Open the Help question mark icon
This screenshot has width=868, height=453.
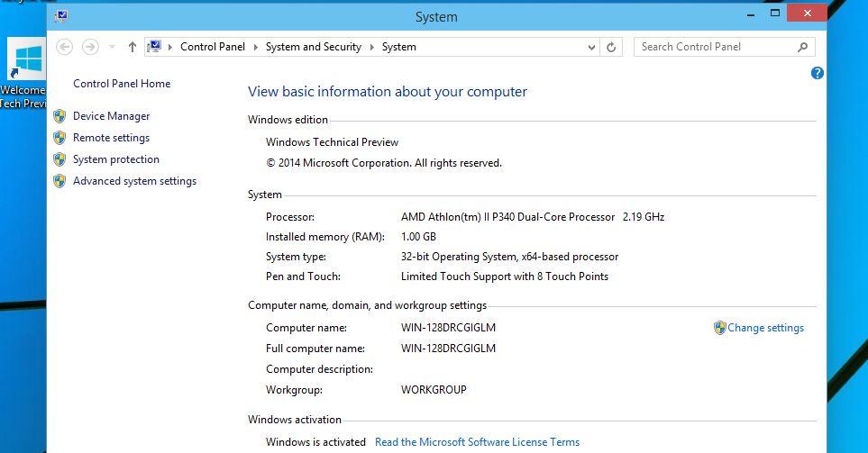coord(817,73)
